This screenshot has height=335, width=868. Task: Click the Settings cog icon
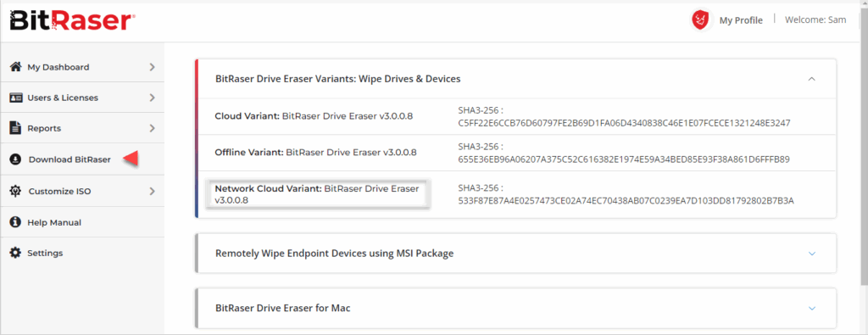coord(16,253)
